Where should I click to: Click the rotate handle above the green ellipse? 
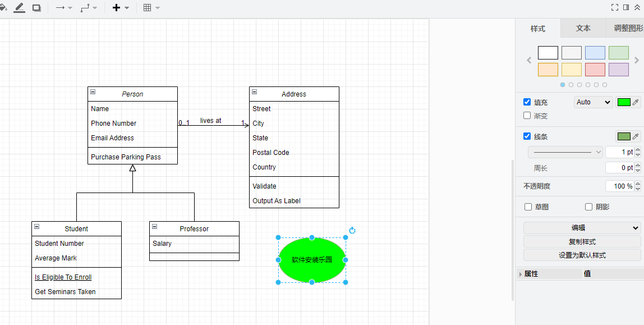click(352, 230)
